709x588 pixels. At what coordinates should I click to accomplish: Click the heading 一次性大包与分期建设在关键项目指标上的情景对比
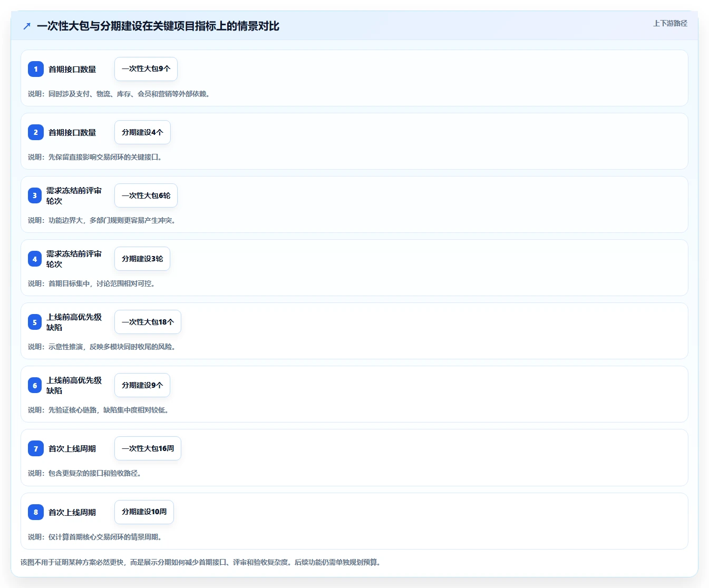coord(158,26)
